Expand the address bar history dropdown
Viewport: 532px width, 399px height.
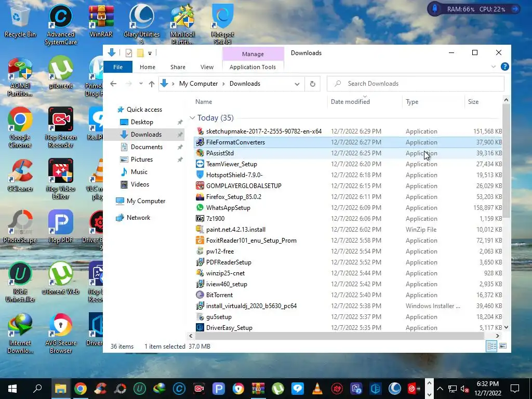pyautogui.click(x=297, y=84)
